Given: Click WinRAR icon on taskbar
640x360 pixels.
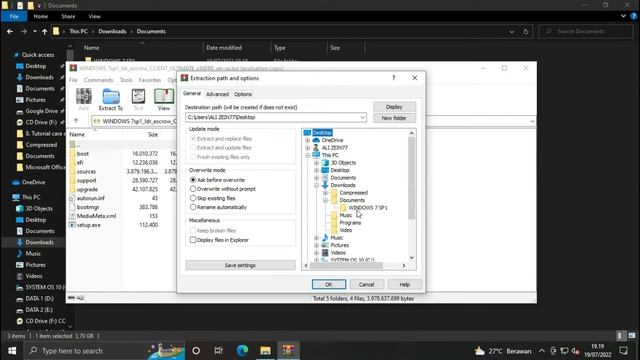Looking at the screenshot, I should click(289, 350).
